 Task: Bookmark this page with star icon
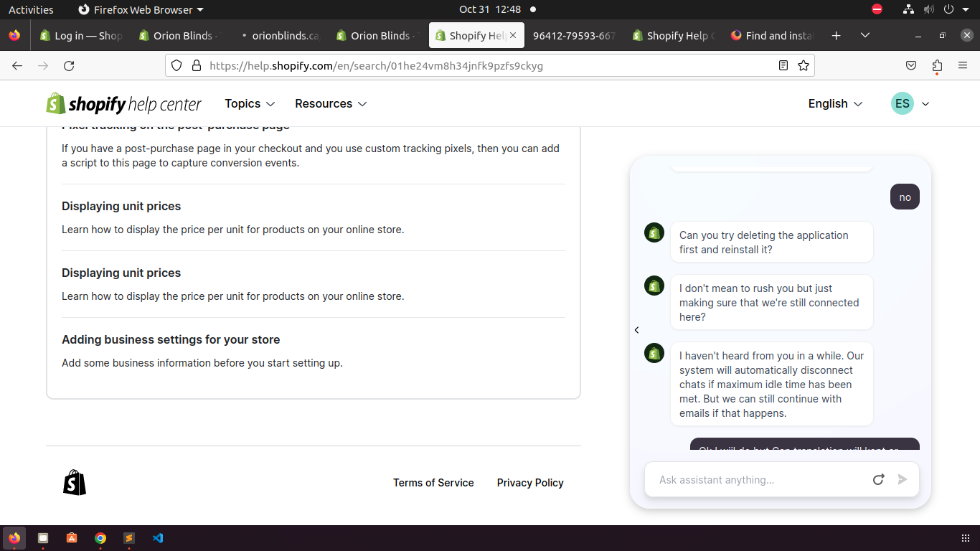(x=804, y=65)
